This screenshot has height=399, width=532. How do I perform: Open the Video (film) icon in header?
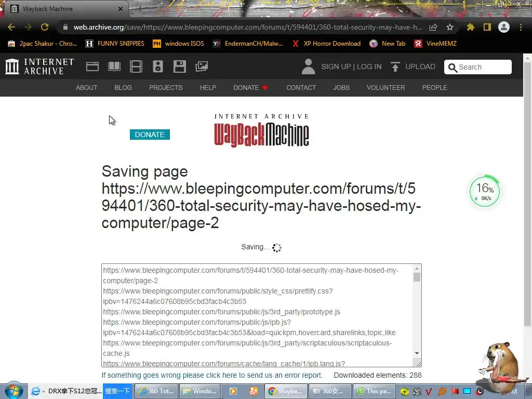136,66
